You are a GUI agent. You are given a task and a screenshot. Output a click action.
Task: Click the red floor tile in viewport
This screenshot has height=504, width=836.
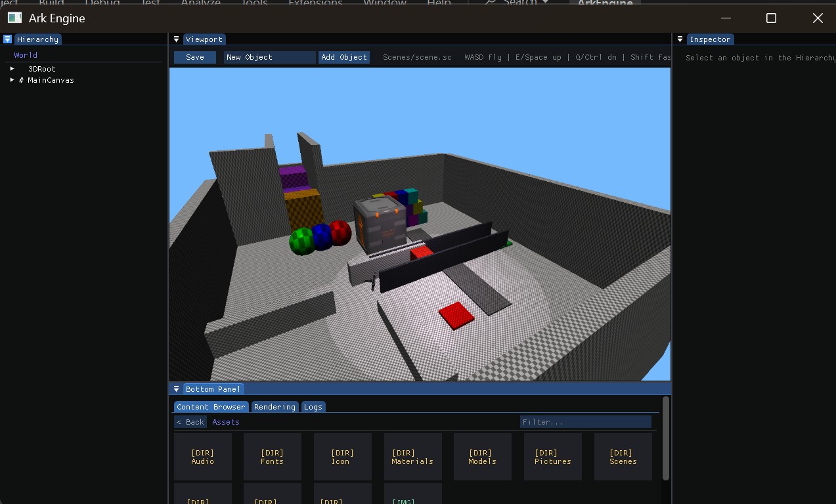pyautogui.click(x=457, y=315)
